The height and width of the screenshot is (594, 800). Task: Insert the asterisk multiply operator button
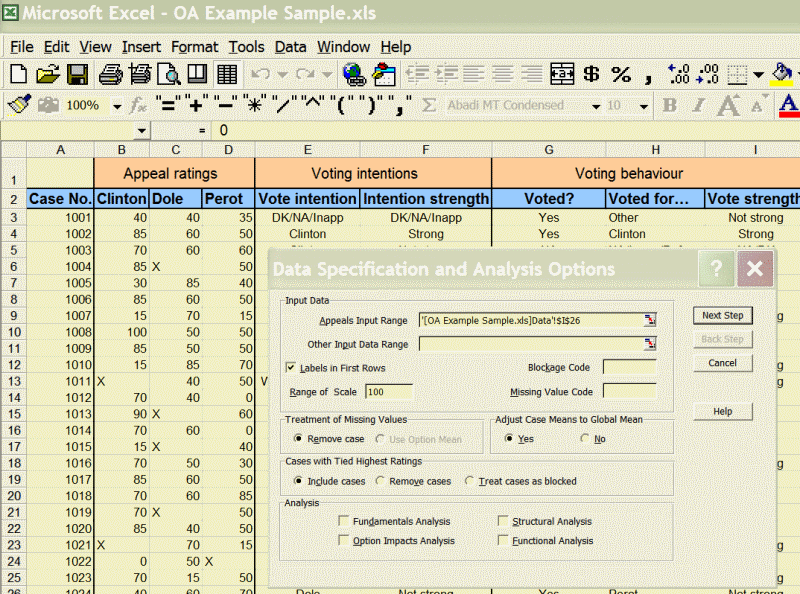[254, 104]
